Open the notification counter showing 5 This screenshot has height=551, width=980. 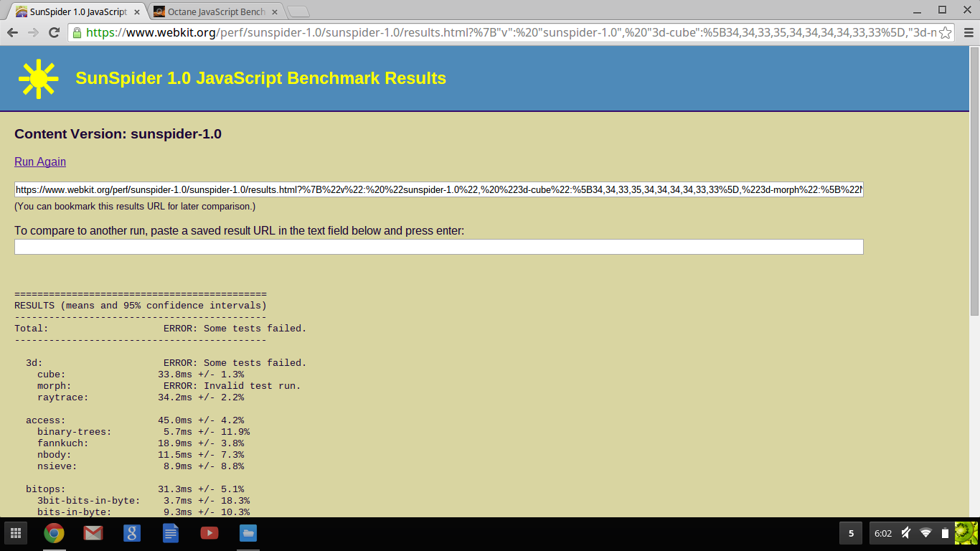(851, 533)
